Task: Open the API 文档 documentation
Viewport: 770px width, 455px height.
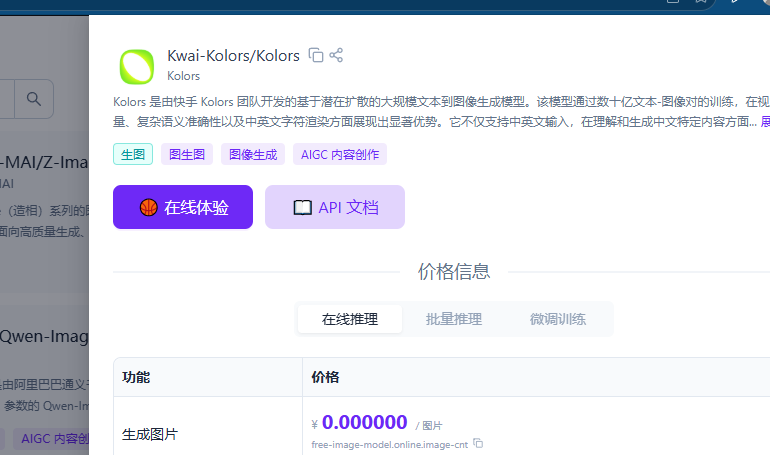Action: click(335, 207)
